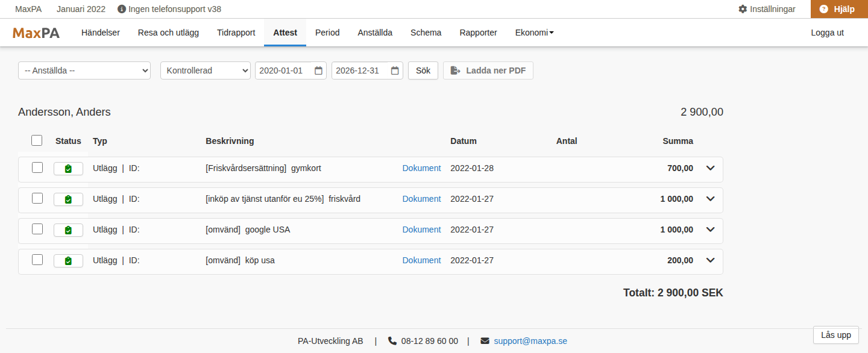Click status icon for gymkort row
Screen dimensions: 868x353
pyautogui.click(x=68, y=169)
